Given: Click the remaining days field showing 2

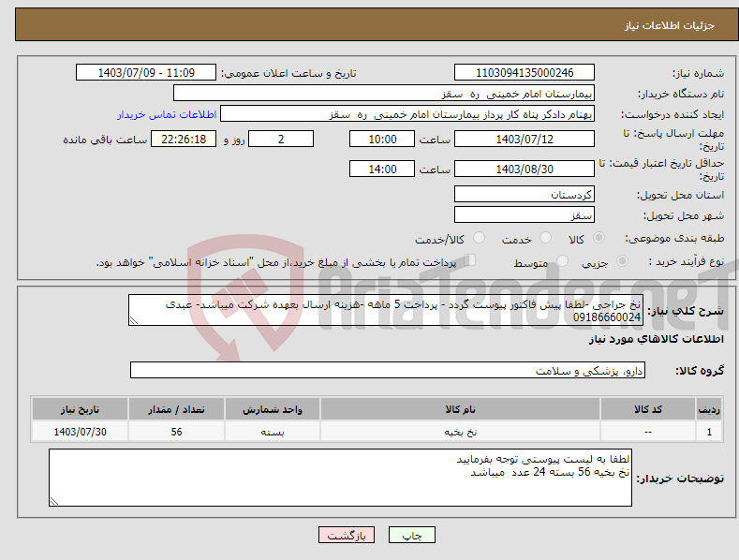Looking at the screenshot, I should coord(281,139).
